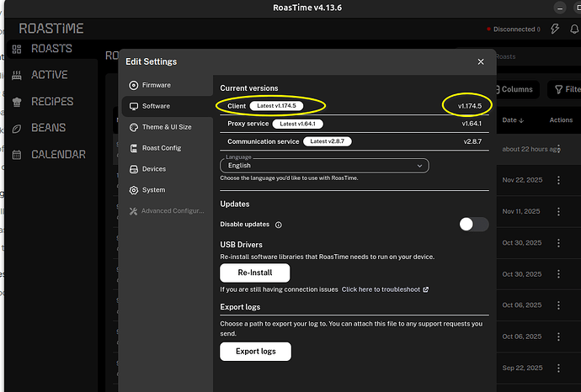Toggle the Disable updates switch
Image resolution: width=581 pixels, height=392 pixels.
click(473, 225)
